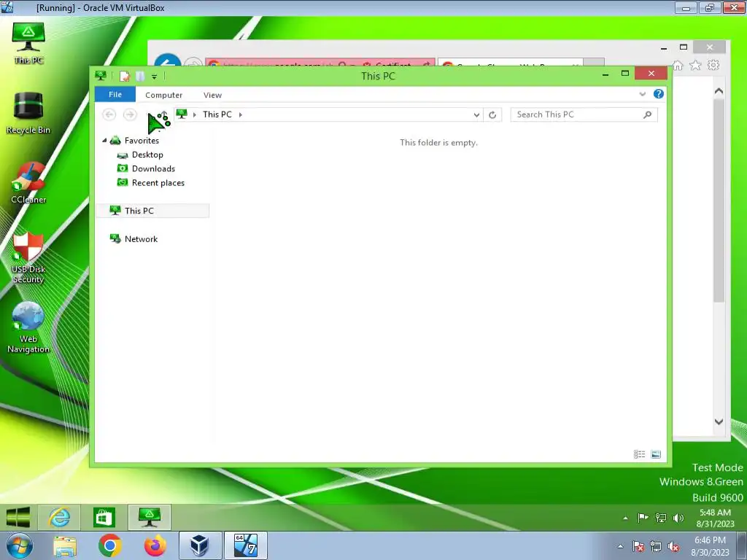Open the Store app from guest taskbar
This screenshot has width=747, height=560.
coord(104,517)
